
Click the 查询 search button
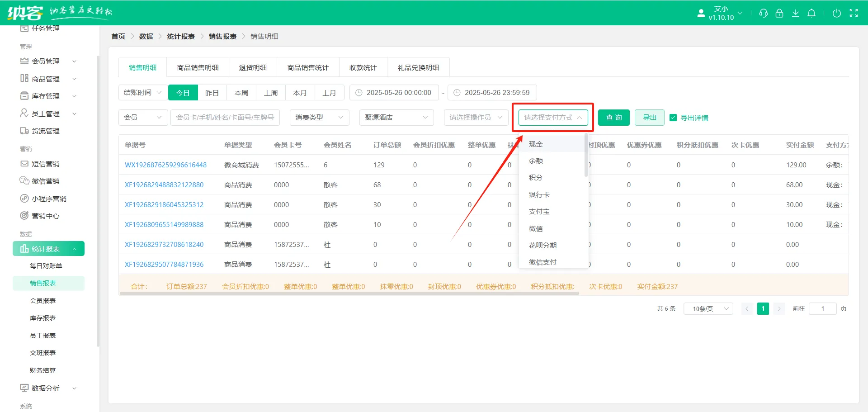[613, 118]
